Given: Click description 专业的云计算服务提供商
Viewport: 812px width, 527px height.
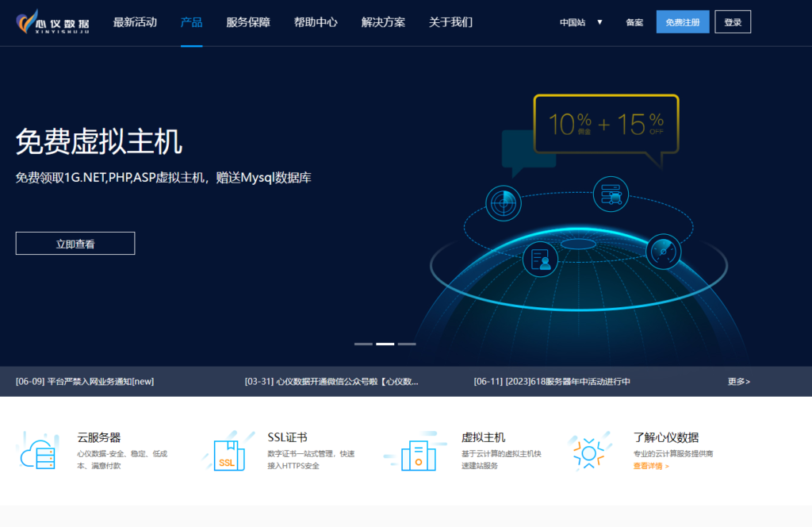Looking at the screenshot, I should click(673, 454).
